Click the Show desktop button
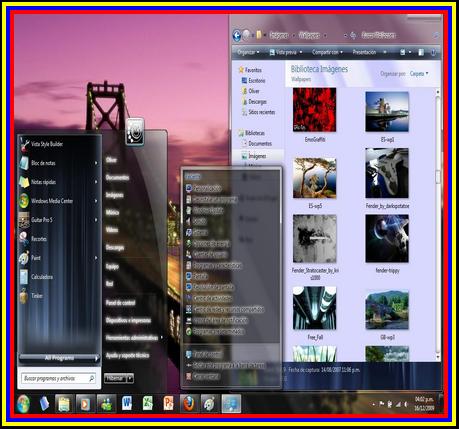Viewport: 459px width, 429px height. (441, 404)
